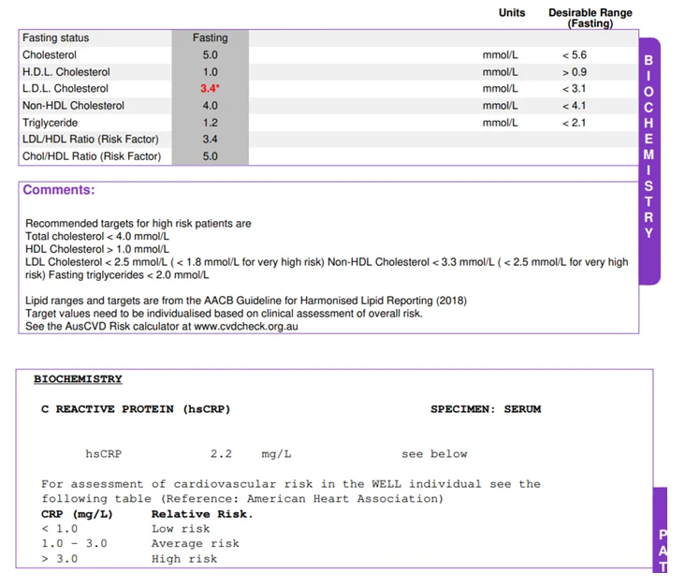Click the '< 1.0' CRP range
Viewport: 700px width, 588px height.
click(59, 529)
